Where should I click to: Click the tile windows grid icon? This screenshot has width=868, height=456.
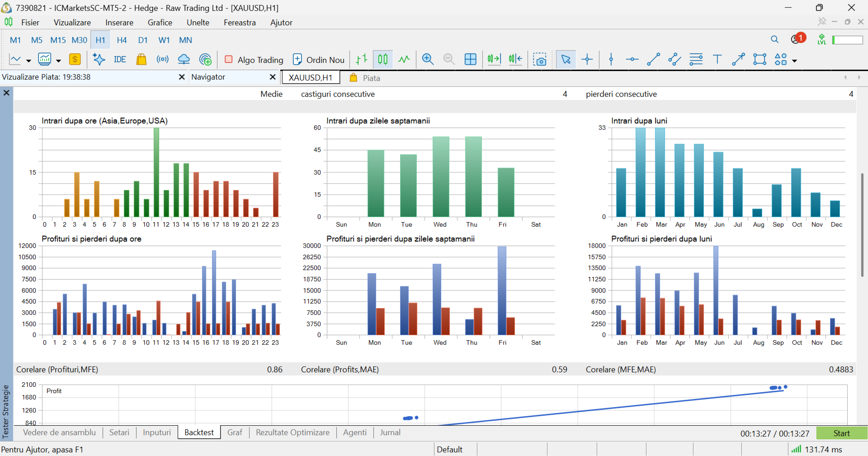tap(470, 59)
